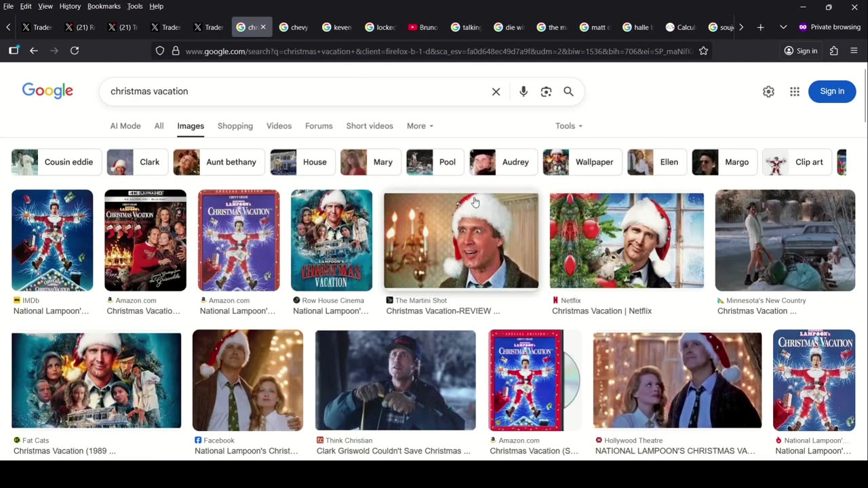The width and height of the screenshot is (868, 488).
Task: Open the IMDb National Lampoon poster image
Action: pos(52,241)
